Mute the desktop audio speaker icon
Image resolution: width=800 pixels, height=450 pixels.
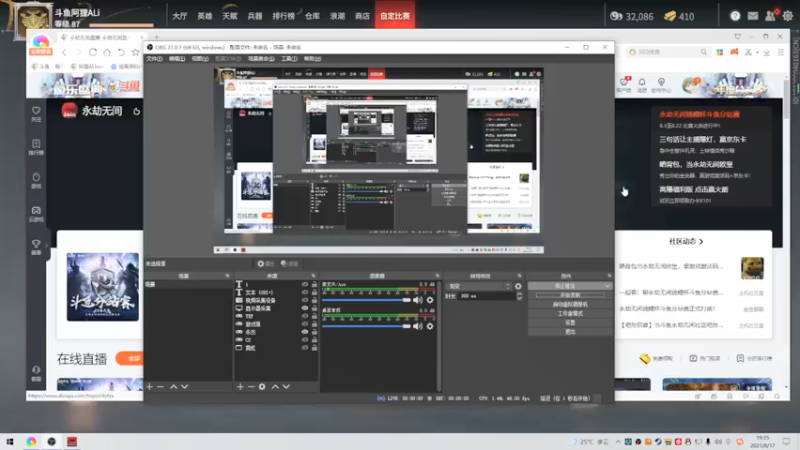pos(418,326)
